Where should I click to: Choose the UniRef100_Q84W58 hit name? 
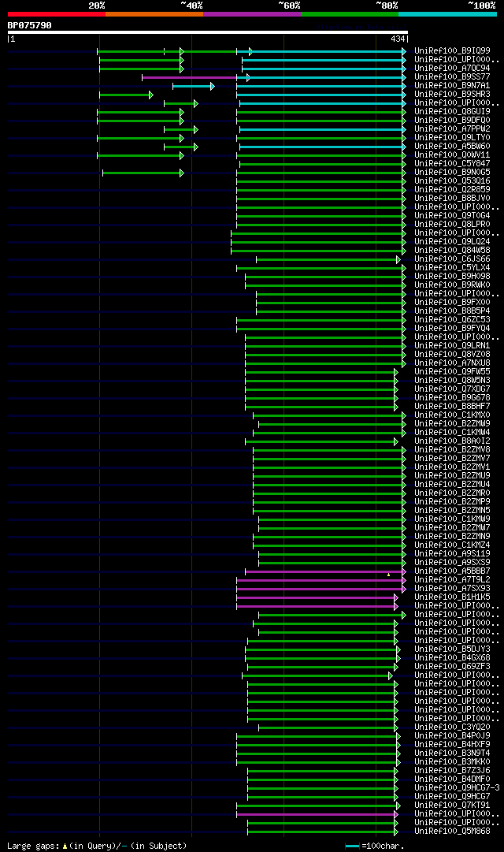pos(452,251)
